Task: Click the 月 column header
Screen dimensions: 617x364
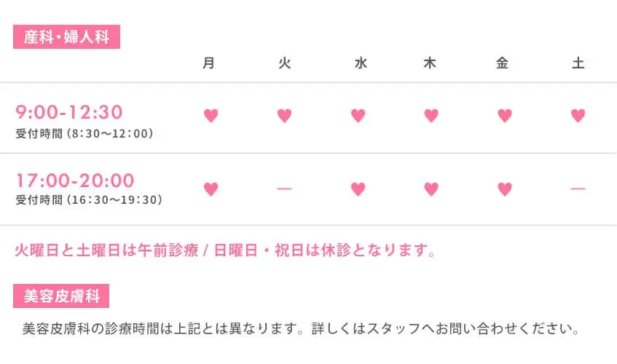Action: [x=209, y=63]
